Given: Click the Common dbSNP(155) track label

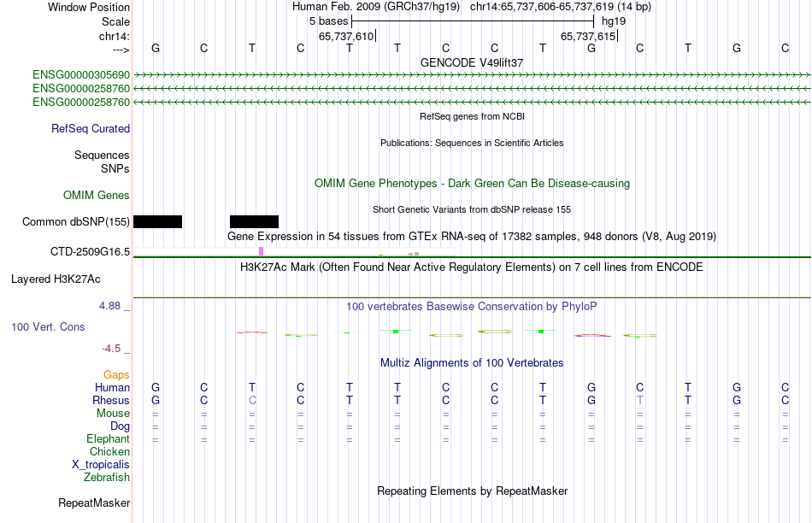Looking at the screenshot, I should click(x=76, y=221).
